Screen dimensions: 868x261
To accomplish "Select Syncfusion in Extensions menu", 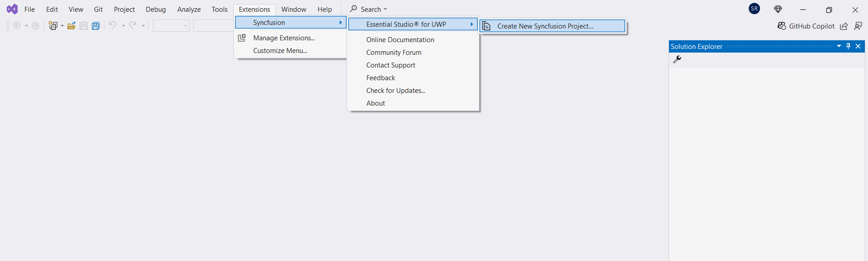I will coord(291,23).
